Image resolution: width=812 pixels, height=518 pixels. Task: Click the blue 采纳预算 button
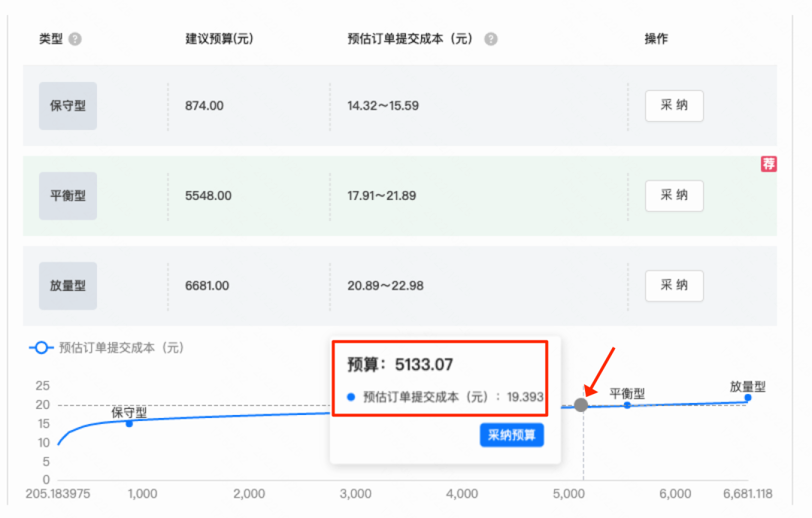point(512,435)
